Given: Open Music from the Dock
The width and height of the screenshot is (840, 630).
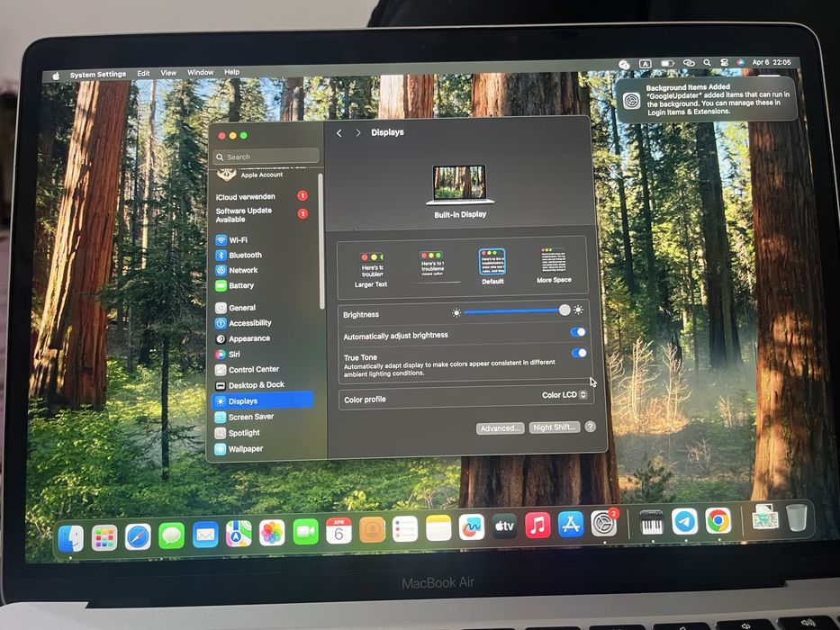Looking at the screenshot, I should [x=537, y=525].
